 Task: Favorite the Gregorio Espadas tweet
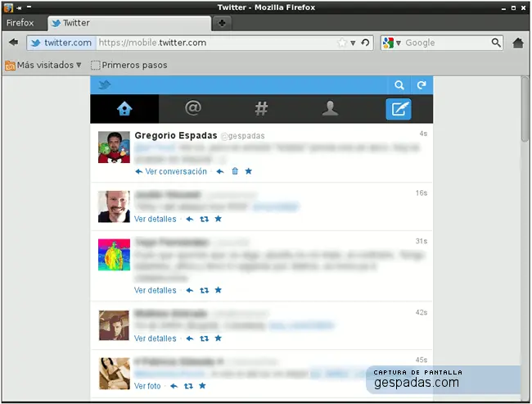pyautogui.click(x=249, y=171)
